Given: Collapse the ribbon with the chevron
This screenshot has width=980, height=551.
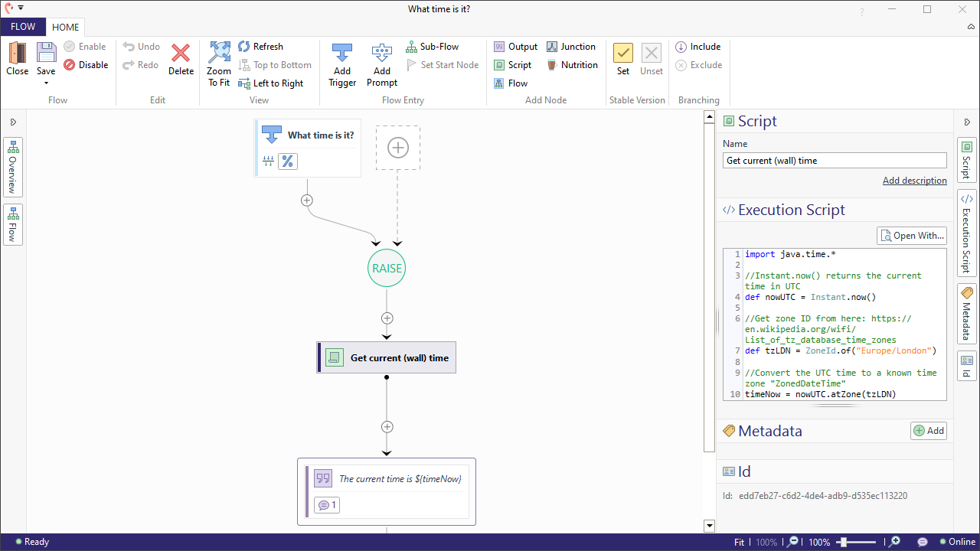Looking at the screenshot, I should click(x=971, y=27).
